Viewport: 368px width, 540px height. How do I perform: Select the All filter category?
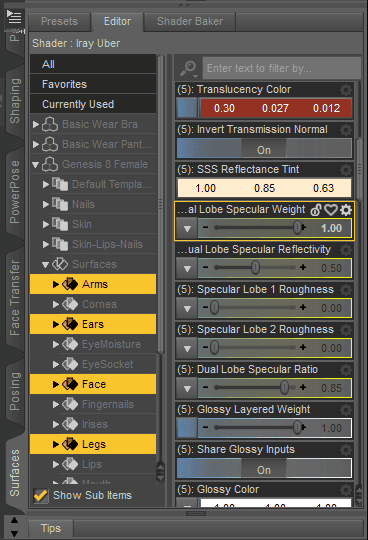point(93,64)
